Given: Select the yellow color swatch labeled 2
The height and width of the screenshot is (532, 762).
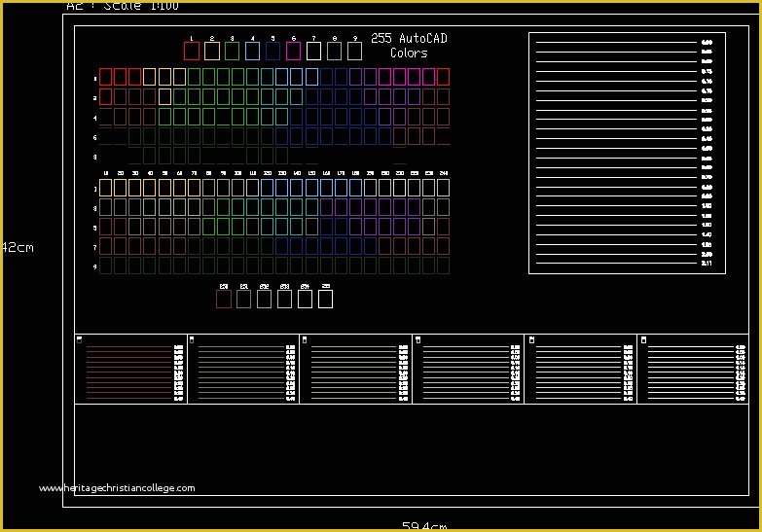Looking at the screenshot, I should (x=212, y=51).
